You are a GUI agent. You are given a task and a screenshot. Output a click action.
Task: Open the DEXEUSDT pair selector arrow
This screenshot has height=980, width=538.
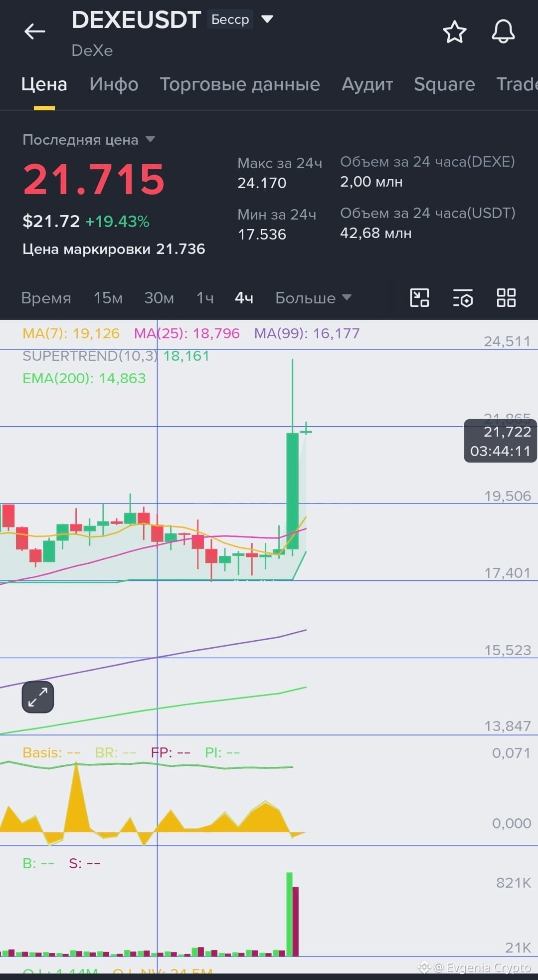[267, 19]
